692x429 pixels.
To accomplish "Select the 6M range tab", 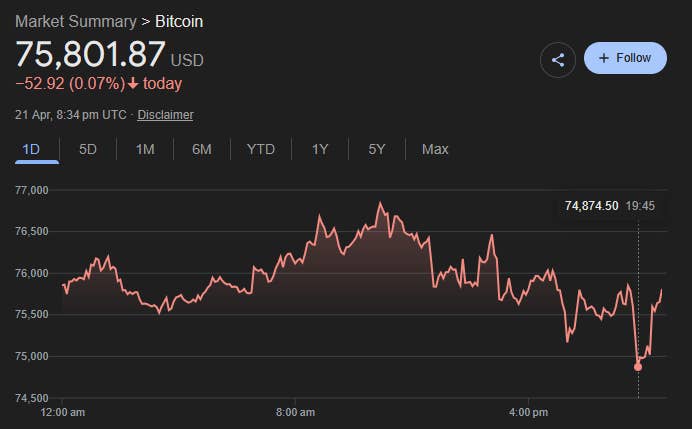I will tap(202, 150).
